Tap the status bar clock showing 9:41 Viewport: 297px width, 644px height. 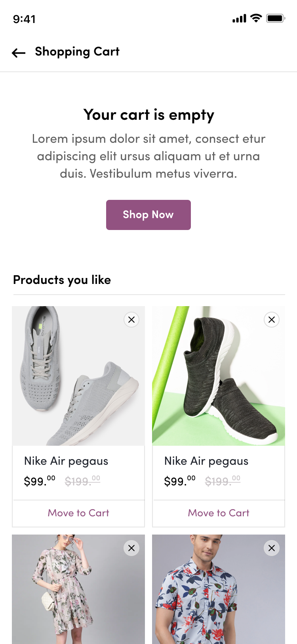click(x=24, y=19)
